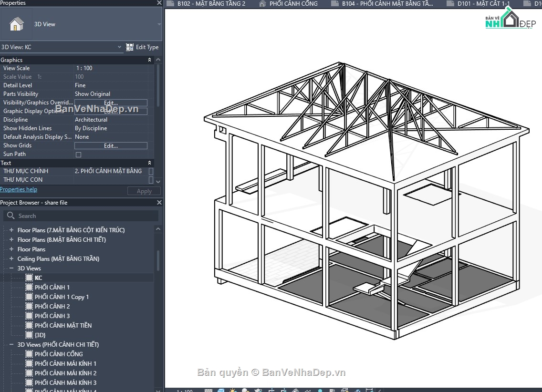Image resolution: width=542 pixels, height=392 pixels.
Task: Expand Floor Plans (8.MẶT BẰNG CHI TIẾT)
Action: 11,239
